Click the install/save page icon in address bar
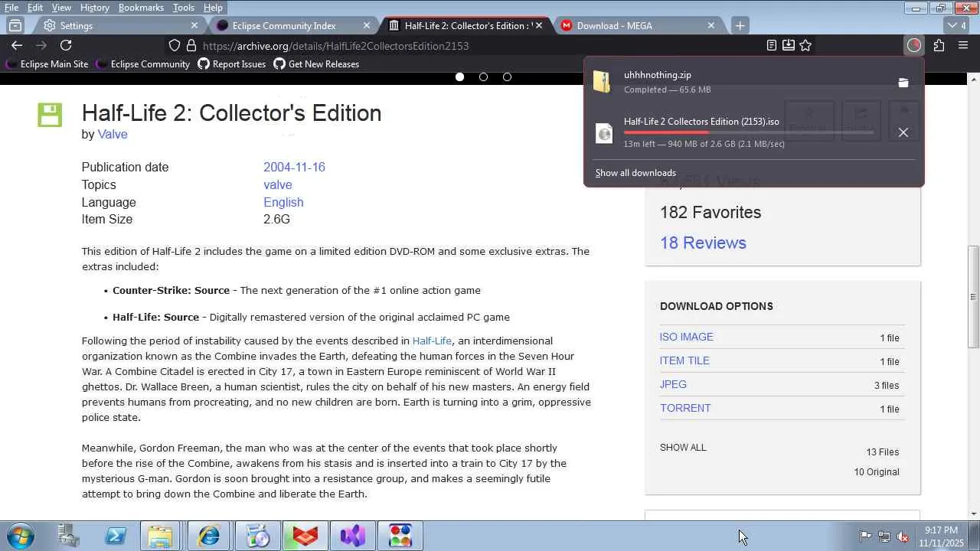The width and height of the screenshot is (980, 551). (789, 45)
